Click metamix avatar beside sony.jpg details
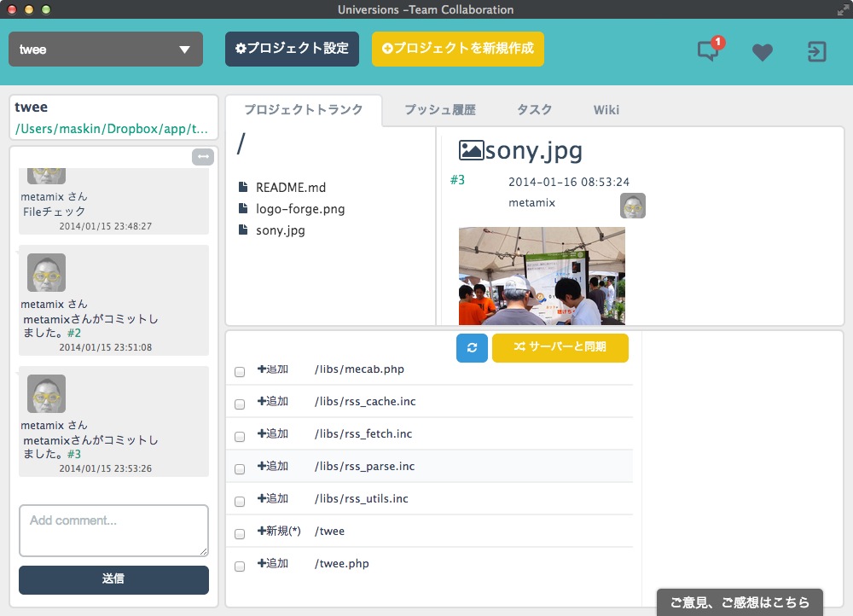 point(632,206)
